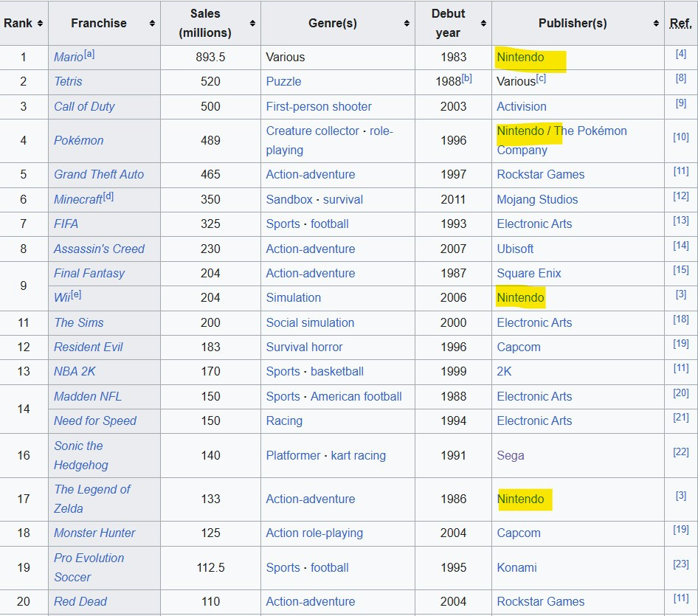Open the First-person shooter genre link
The width and height of the screenshot is (698, 616).
point(319,106)
